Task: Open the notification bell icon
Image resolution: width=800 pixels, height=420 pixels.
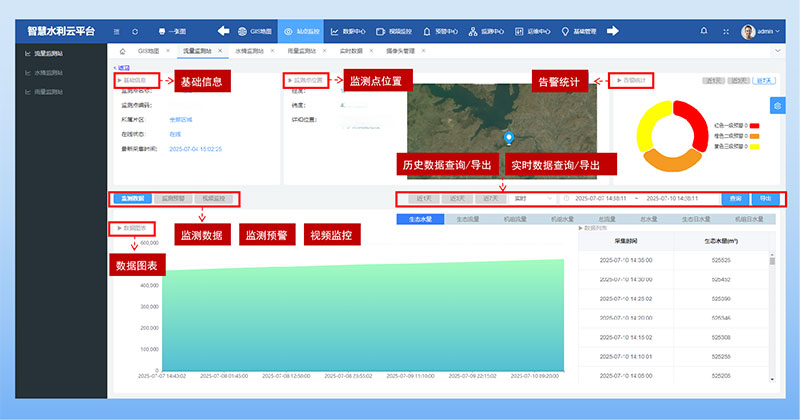Action: [703, 31]
